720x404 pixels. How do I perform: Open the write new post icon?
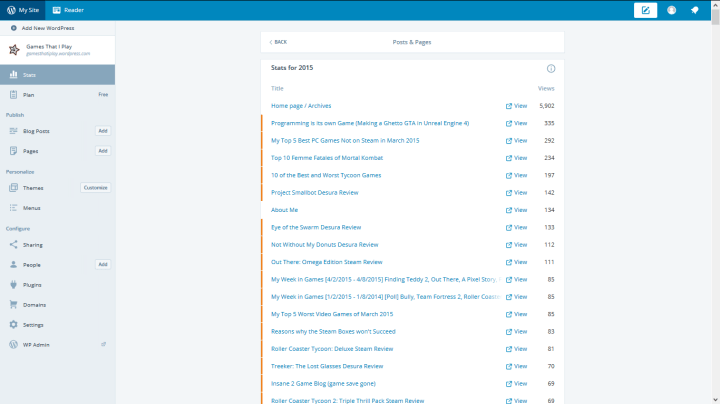coord(645,10)
